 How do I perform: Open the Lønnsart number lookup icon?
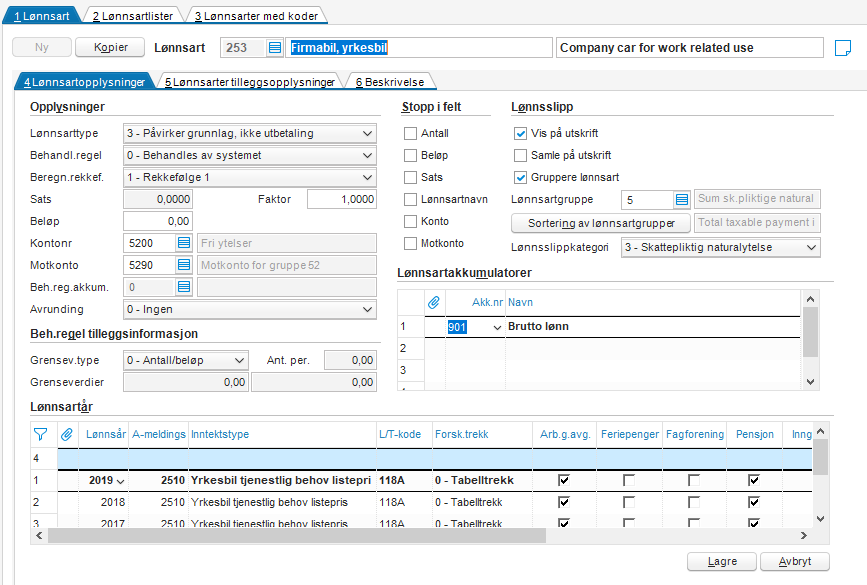(275, 48)
